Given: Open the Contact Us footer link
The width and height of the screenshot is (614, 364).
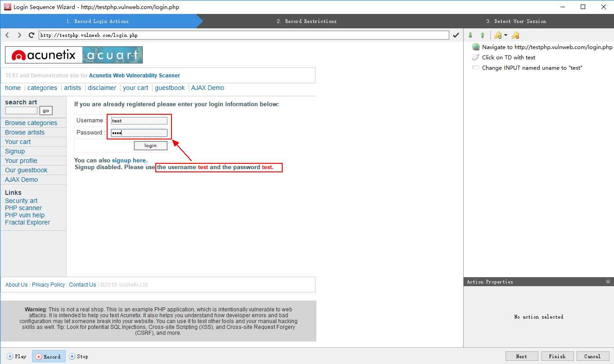Looking at the screenshot, I should 82,285.
